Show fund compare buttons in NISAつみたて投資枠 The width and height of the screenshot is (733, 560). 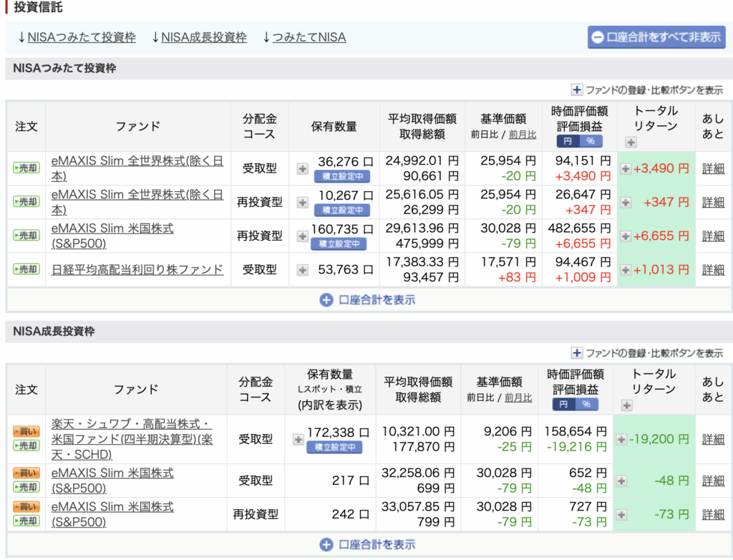coord(647,90)
